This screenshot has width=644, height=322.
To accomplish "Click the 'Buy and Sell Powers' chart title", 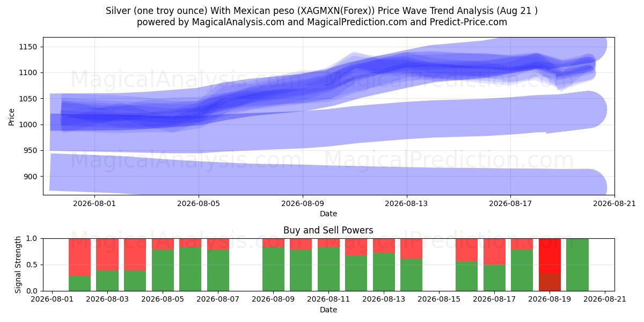I will pyautogui.click(x=328, y=230).
